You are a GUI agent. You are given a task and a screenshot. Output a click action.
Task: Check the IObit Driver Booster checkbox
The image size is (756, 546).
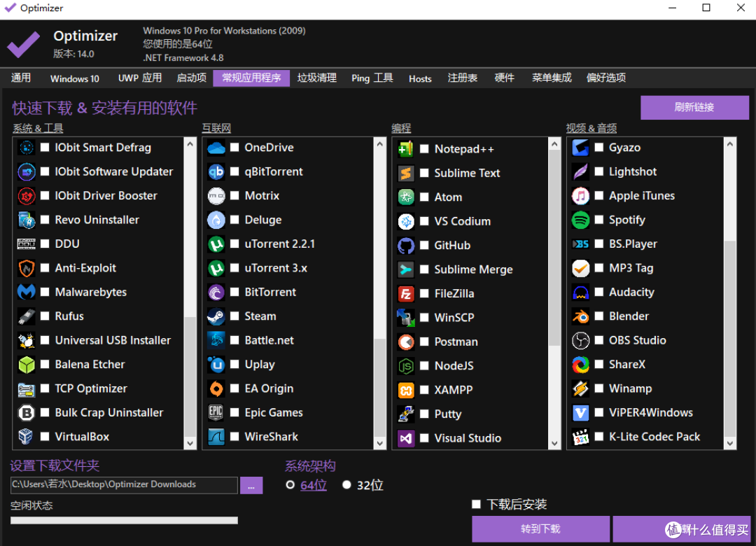pos(45,195)
